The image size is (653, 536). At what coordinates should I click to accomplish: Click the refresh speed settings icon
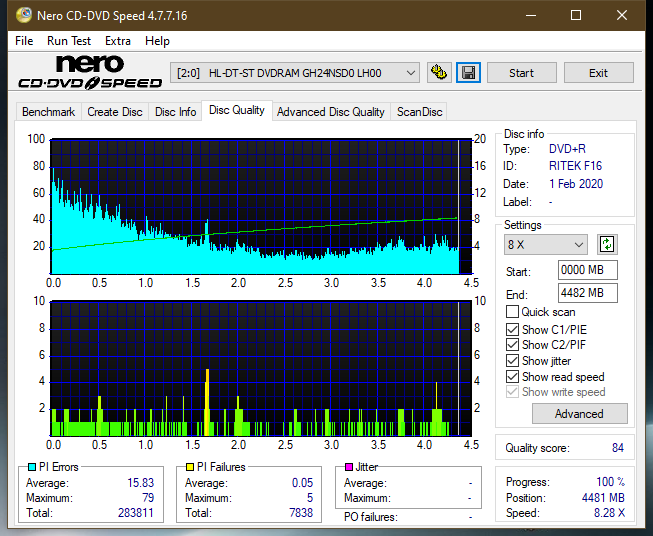pyautogui.click(x=607, y=244)
